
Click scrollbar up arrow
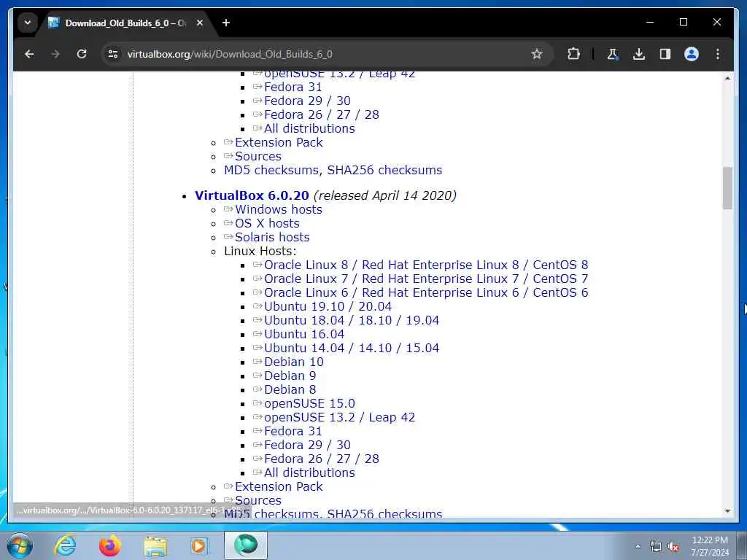[x=727, y=78]
